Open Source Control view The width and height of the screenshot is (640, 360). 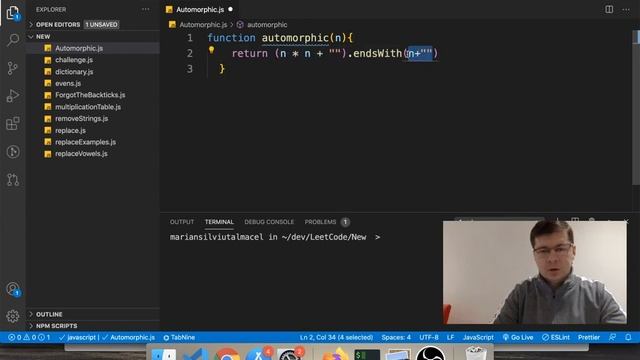click(x=13, y=68)
